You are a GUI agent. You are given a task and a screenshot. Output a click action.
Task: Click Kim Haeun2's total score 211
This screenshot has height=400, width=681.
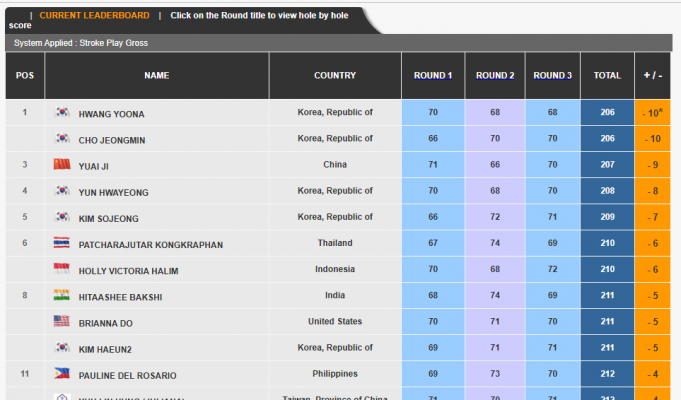(607, 348)
